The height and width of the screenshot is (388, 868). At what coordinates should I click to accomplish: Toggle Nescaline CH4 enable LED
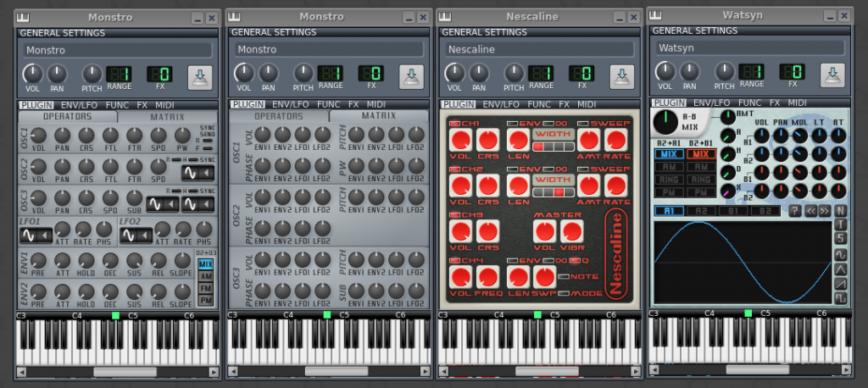[454, 260]
